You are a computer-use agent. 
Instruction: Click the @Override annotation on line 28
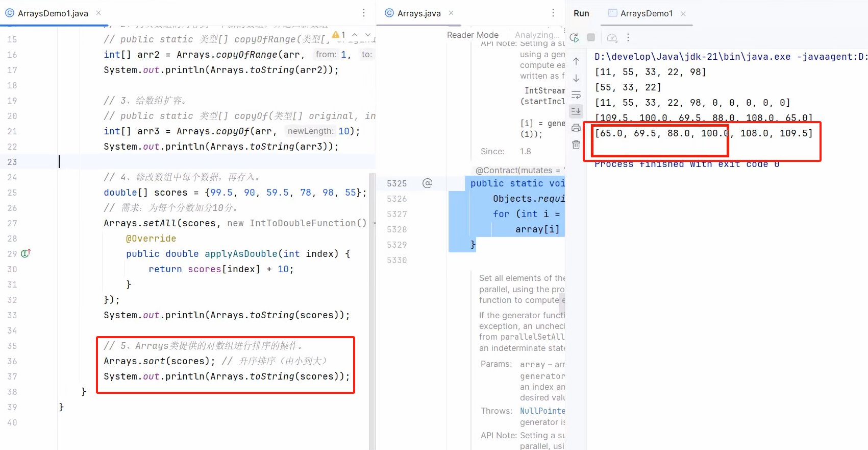[x=151, y=239]
